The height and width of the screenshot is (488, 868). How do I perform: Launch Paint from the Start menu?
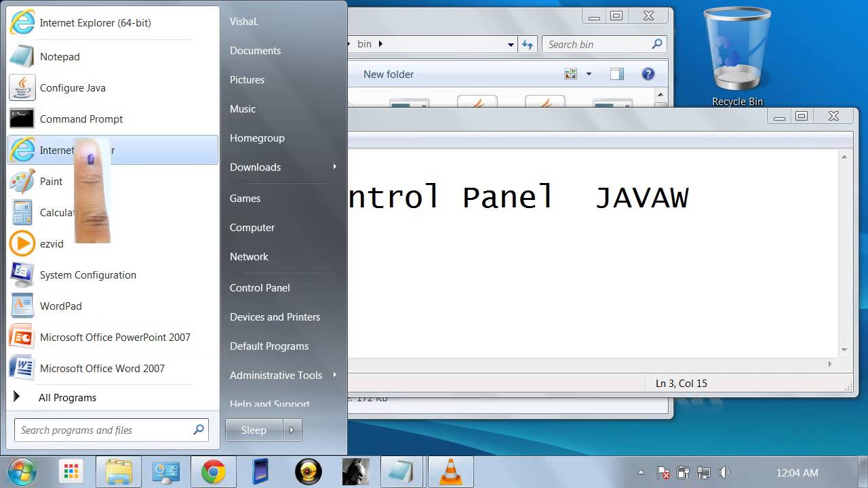113,182
